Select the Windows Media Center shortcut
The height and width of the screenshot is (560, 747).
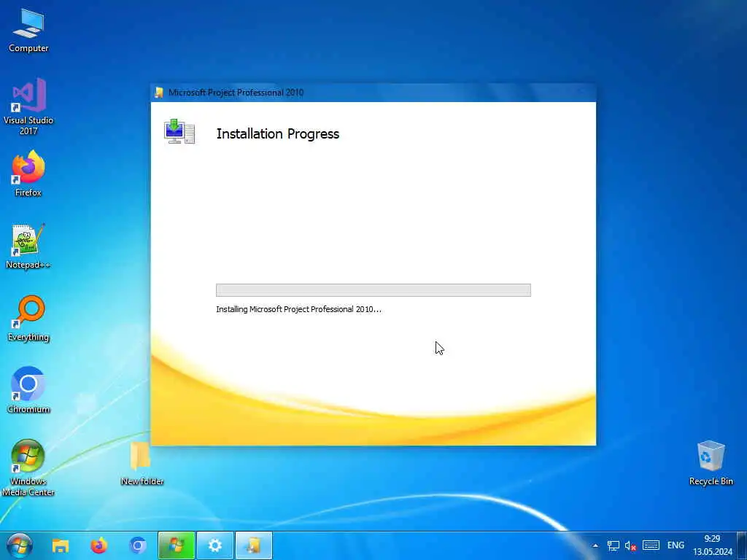coord(28,467)
